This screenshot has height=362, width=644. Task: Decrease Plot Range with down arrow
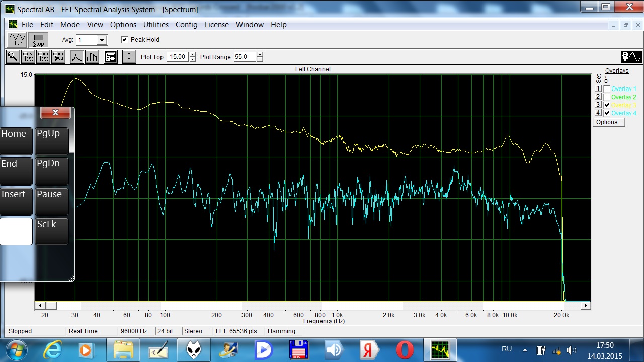click(x=260, y=59)
